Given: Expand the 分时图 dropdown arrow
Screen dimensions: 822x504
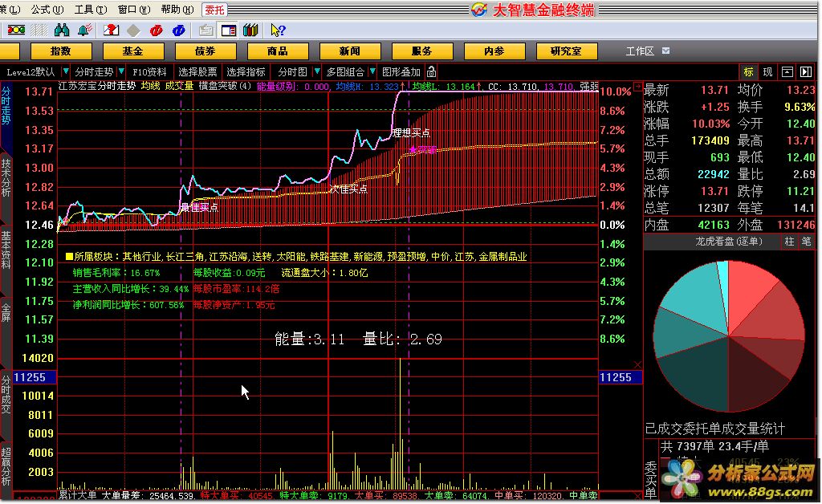Looking at the screenshot, I should pos(316,71).
